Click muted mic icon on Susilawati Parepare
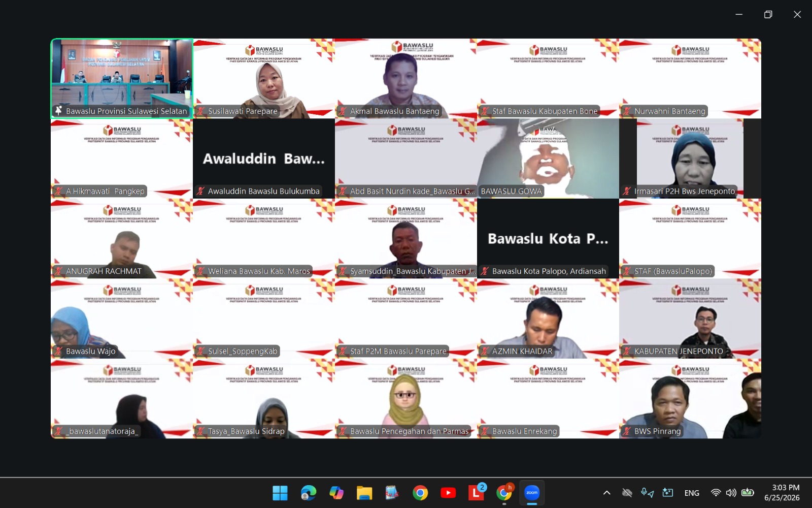This screenshot has height=508, width=812. [200, 111]
